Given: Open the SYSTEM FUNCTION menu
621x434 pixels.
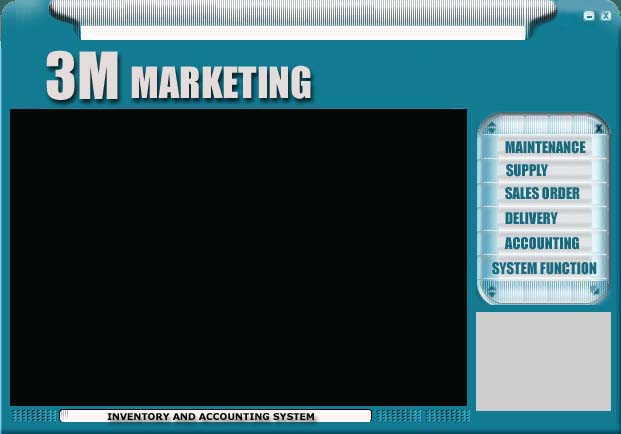Looking at the screenshot, I should coord(544,268).
